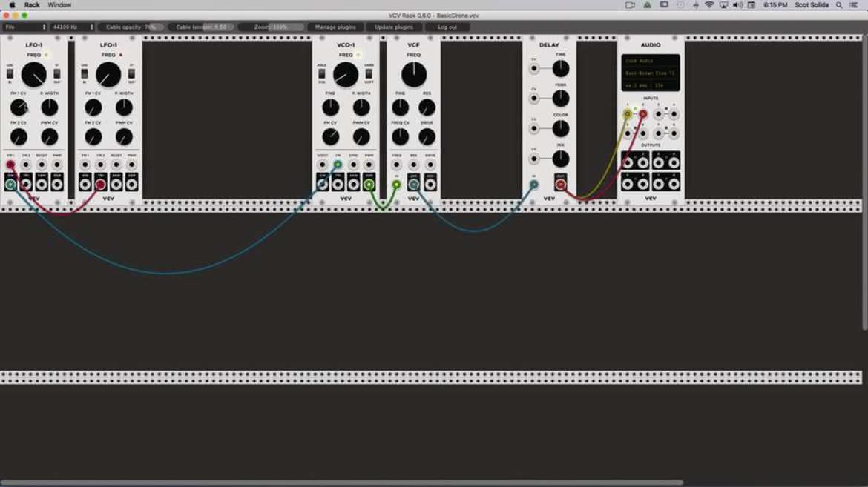The height and width of the screenshot is (487, 868).
Task: Click the RESET jack on first LFO-1
Action: pos(42,165)
